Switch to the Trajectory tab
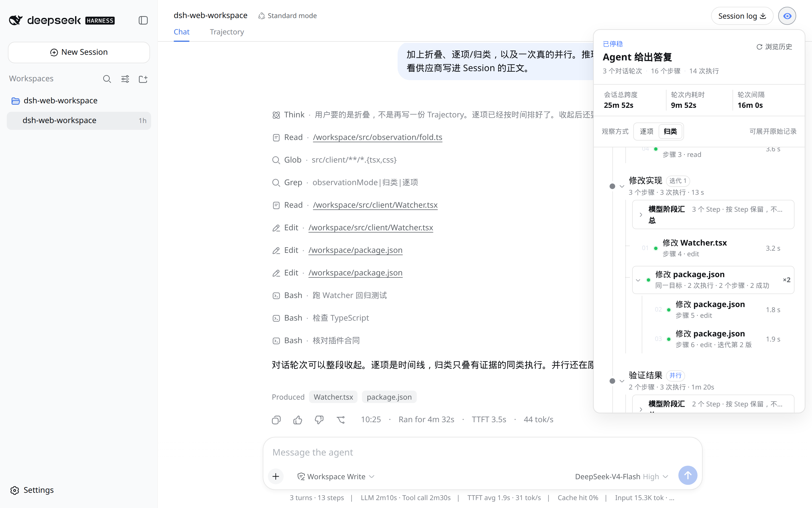The width and height of the screenshot is (812, 508). point(227,32)
